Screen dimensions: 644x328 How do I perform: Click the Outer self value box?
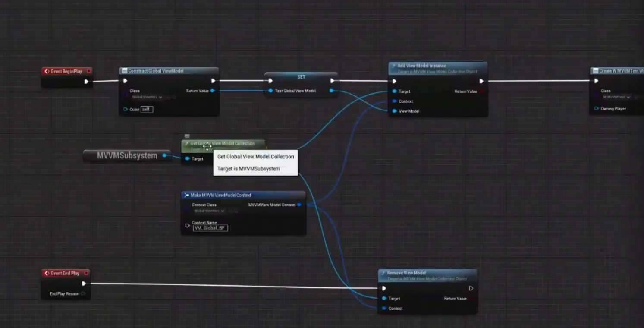pos(147,109)
